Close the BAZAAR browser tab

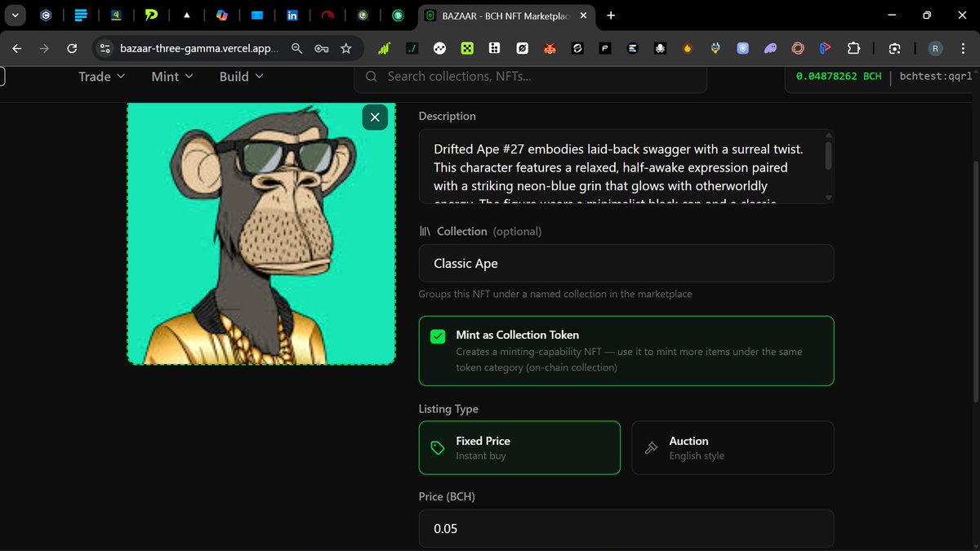[x=583, y=15]
